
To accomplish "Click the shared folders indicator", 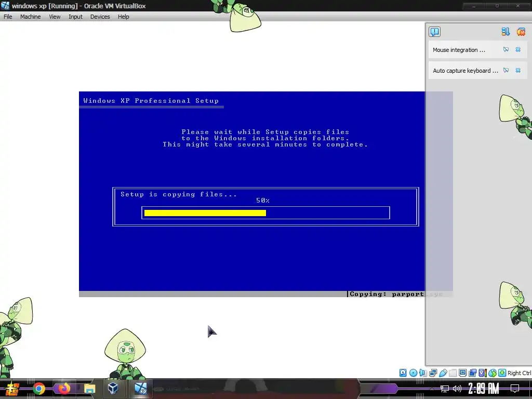I will 453,373.
